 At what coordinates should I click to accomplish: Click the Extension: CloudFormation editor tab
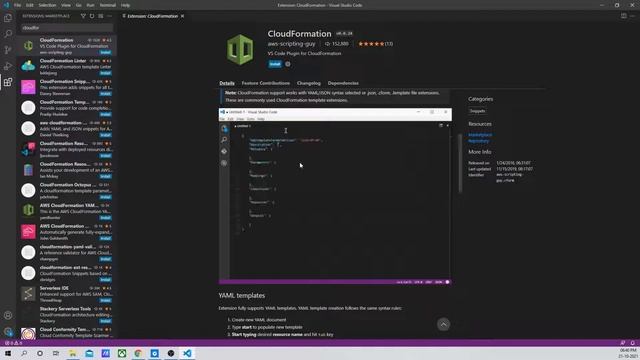tap(153, 16)
